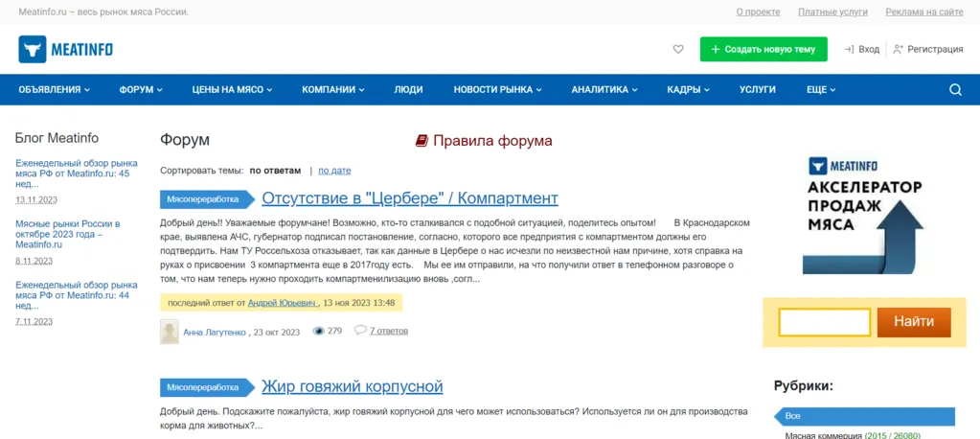
Task: Open topic Жир говяжий корпусной
Action: coord(352,386)
